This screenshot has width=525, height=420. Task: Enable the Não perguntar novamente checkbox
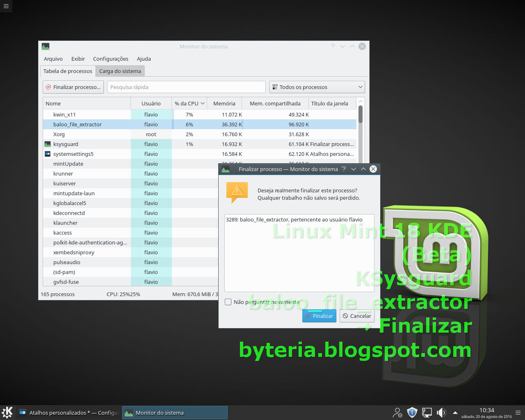[x=228, y=302]
